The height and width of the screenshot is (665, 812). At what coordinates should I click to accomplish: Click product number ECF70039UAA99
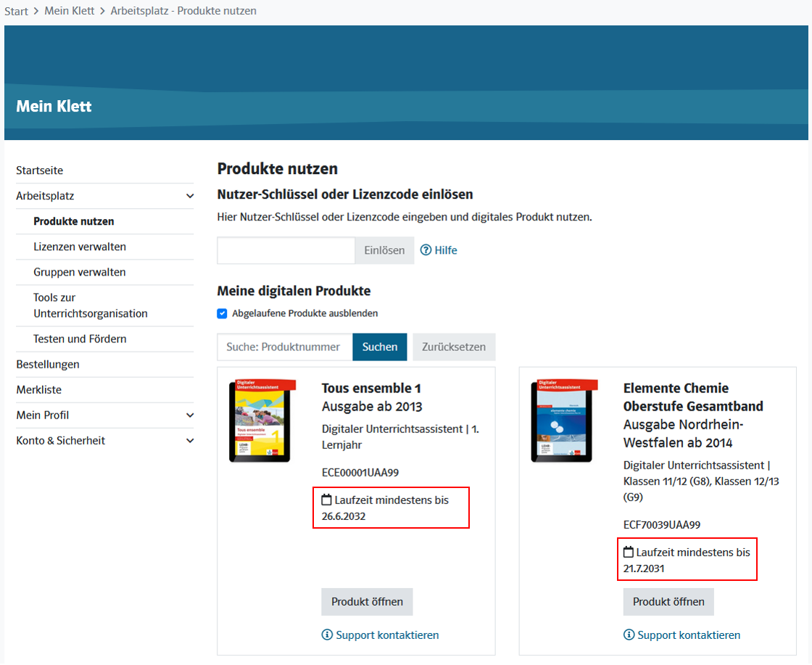click(x=662, y=524)
